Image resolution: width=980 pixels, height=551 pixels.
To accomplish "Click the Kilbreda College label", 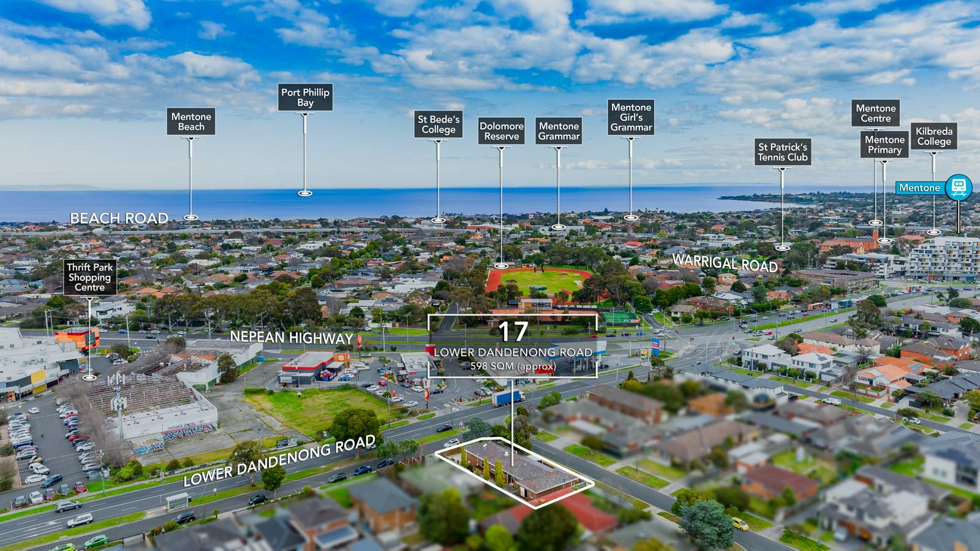I will 933,136.
